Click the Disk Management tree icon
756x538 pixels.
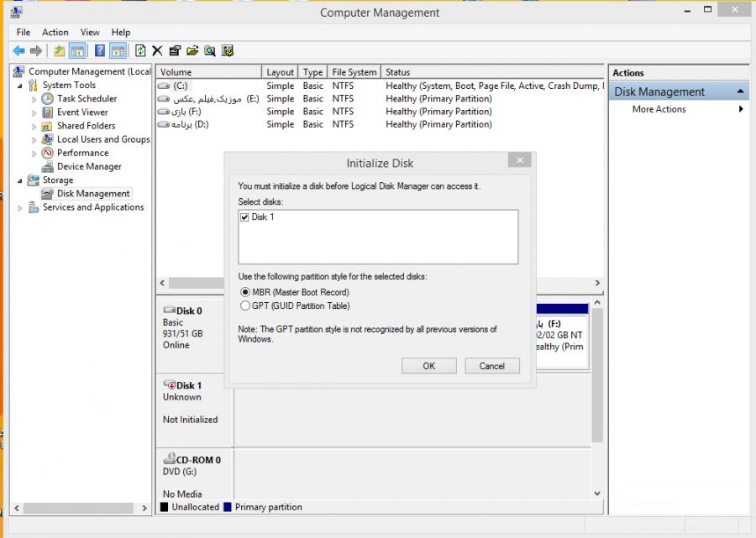[x=47, y=194]
